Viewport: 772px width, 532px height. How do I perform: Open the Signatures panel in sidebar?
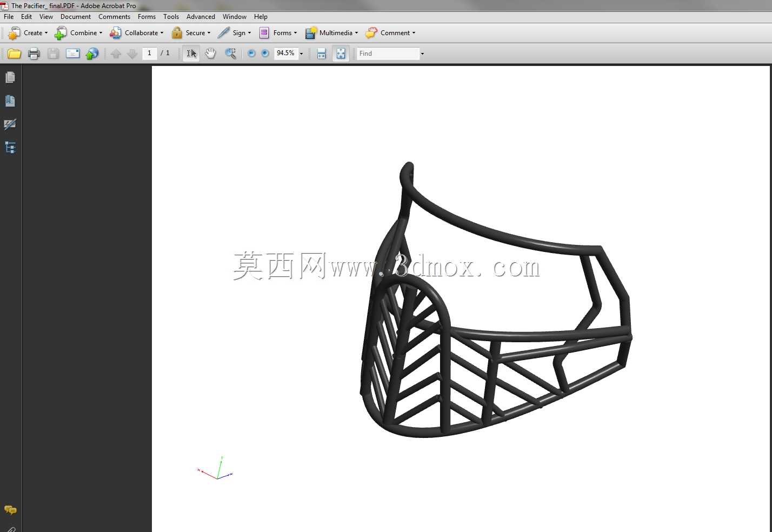(x=10, y=124)
